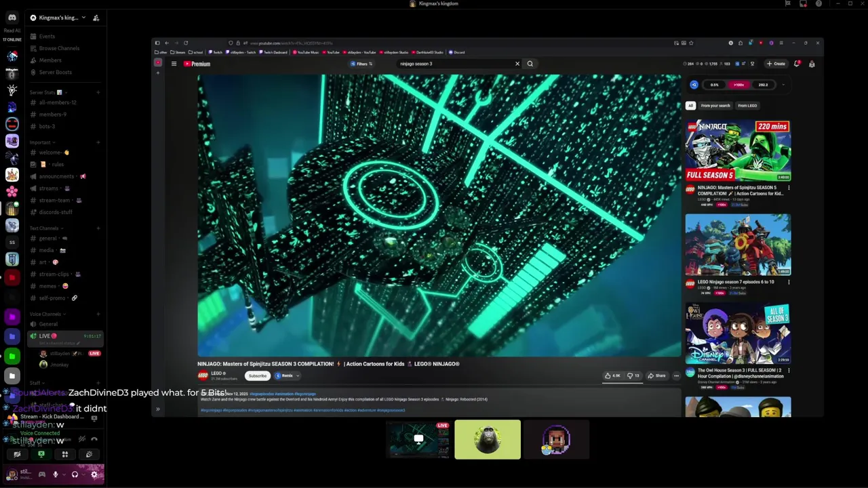Select the live stream preview thumbnail
Viewport: 868px width, 488px height.
(x=418, y=439)
